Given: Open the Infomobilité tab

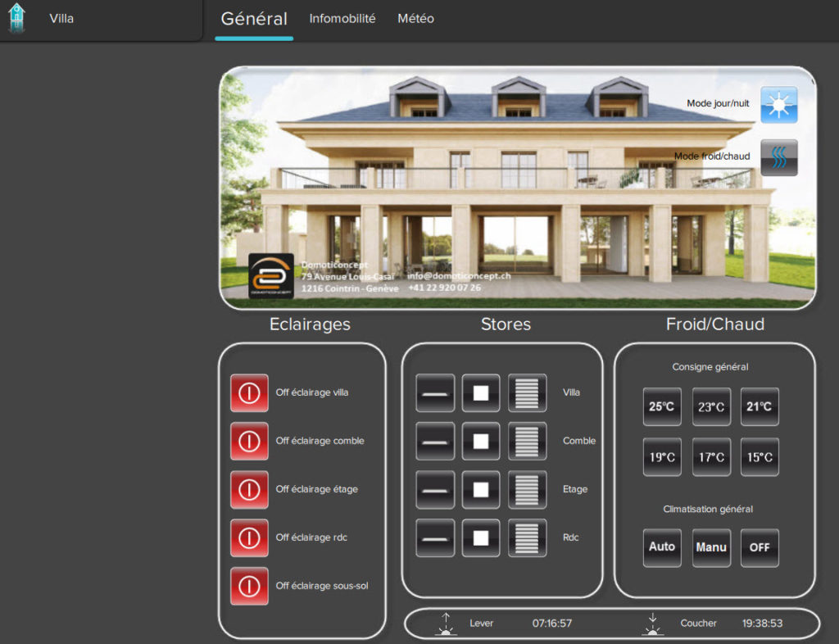Looking at the screenshot, I should coord(342,18).
